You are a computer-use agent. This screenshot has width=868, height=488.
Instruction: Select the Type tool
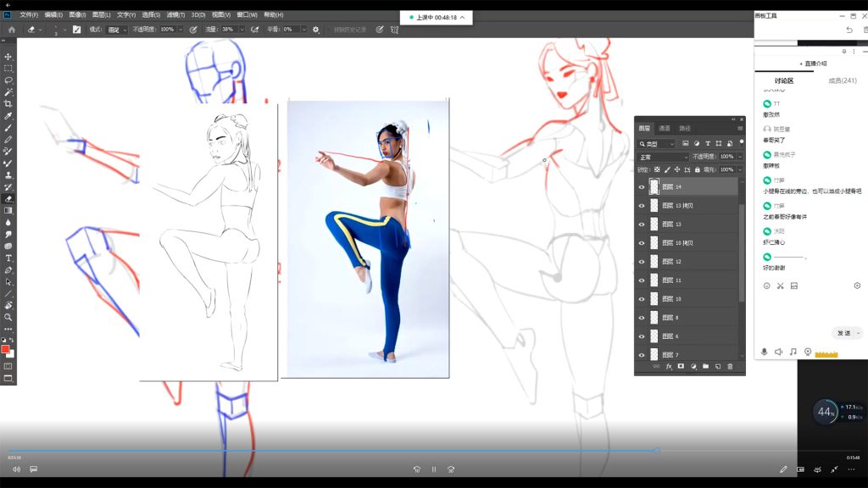(x=8, y=258)
